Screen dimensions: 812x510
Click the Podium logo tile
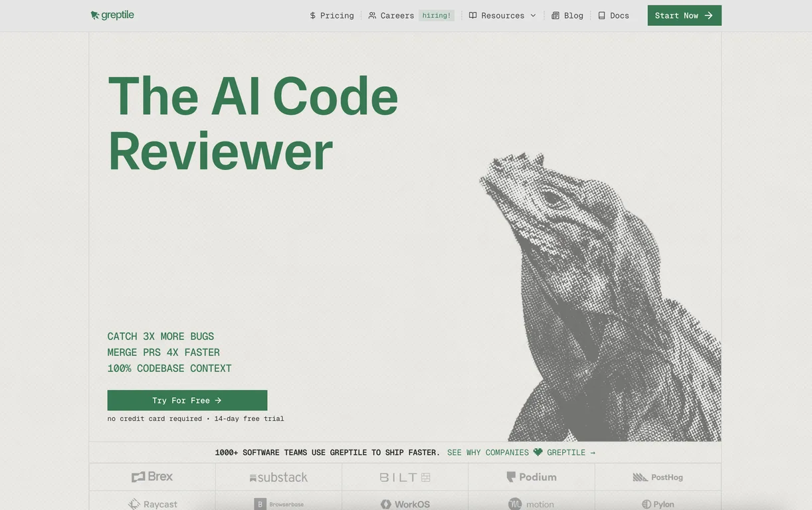(532, 477)
